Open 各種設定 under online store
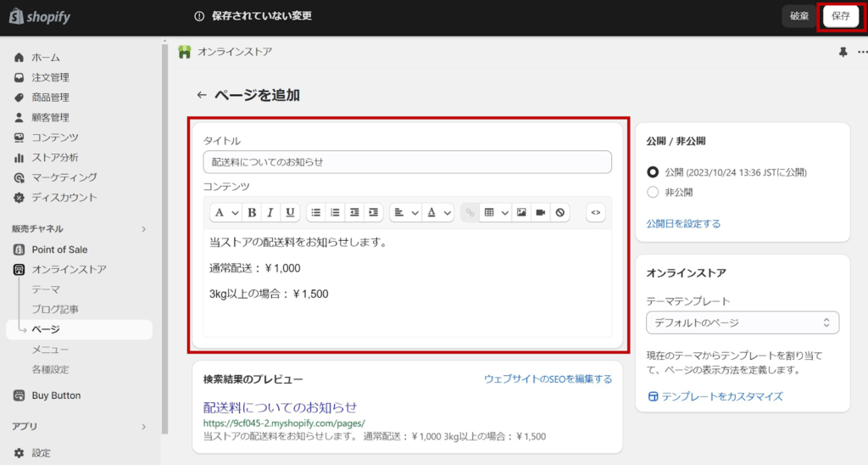Viewport: 868px width, 465px height. 50,369
